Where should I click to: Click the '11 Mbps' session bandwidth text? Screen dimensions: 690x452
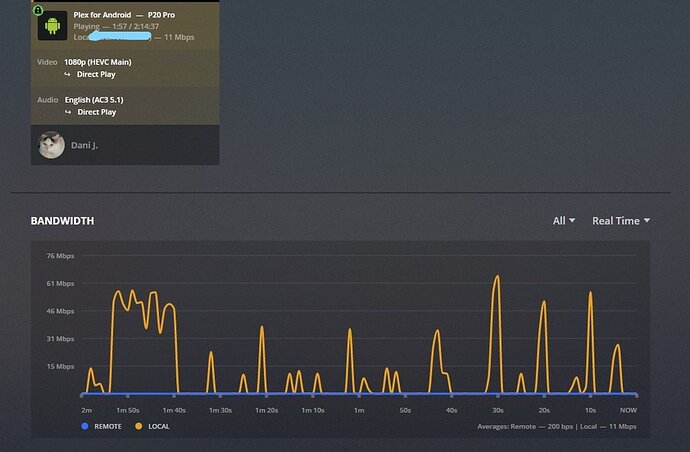point(179,37)
